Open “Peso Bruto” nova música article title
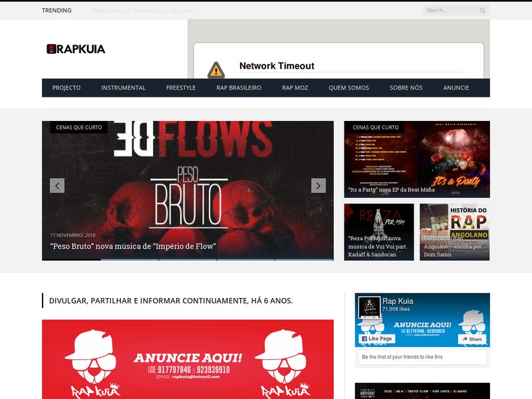The image size is (532, 399). [x=133, y=246]
